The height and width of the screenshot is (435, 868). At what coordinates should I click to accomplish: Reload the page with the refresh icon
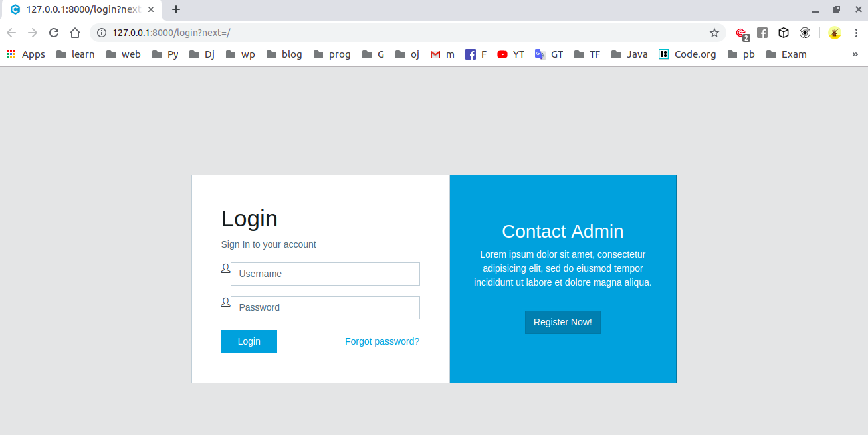coord(54,33)
